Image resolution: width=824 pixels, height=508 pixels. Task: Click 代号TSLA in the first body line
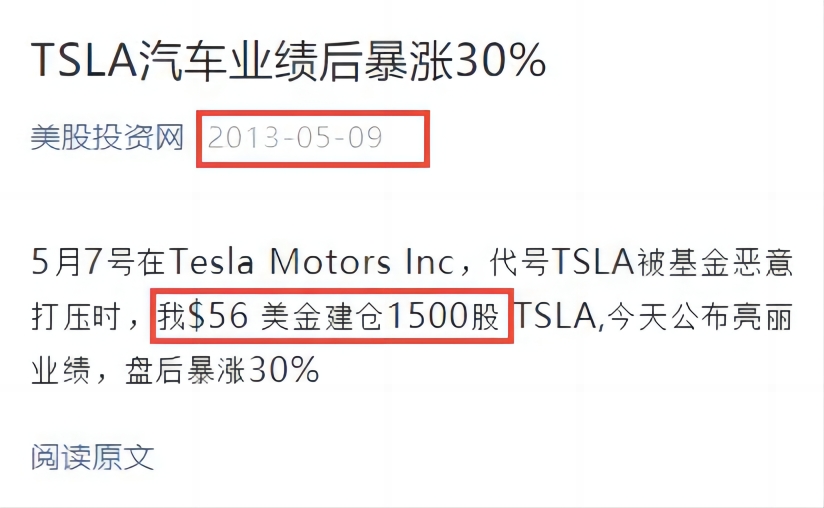[561, 262]
